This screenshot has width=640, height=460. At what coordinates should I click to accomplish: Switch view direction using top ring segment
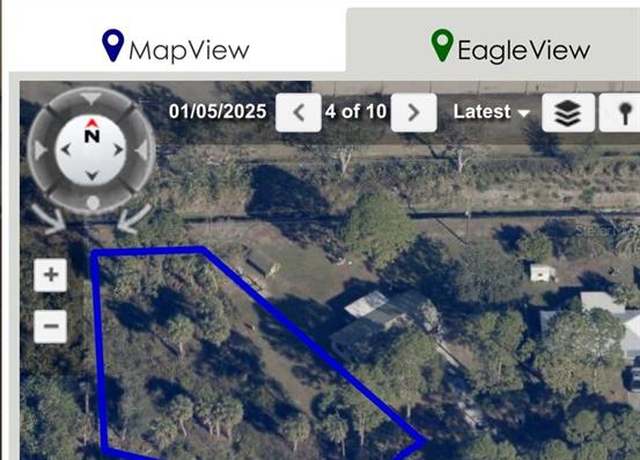pos(91,98)
